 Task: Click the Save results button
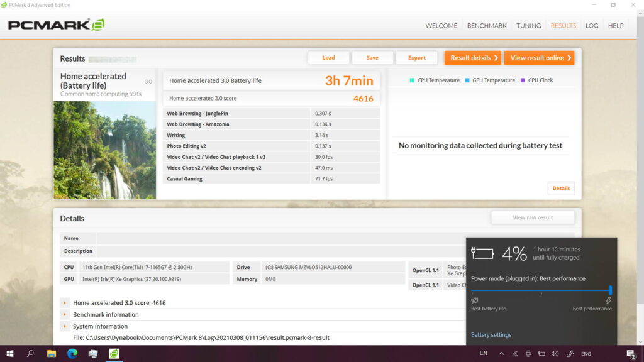pos(372,58)
